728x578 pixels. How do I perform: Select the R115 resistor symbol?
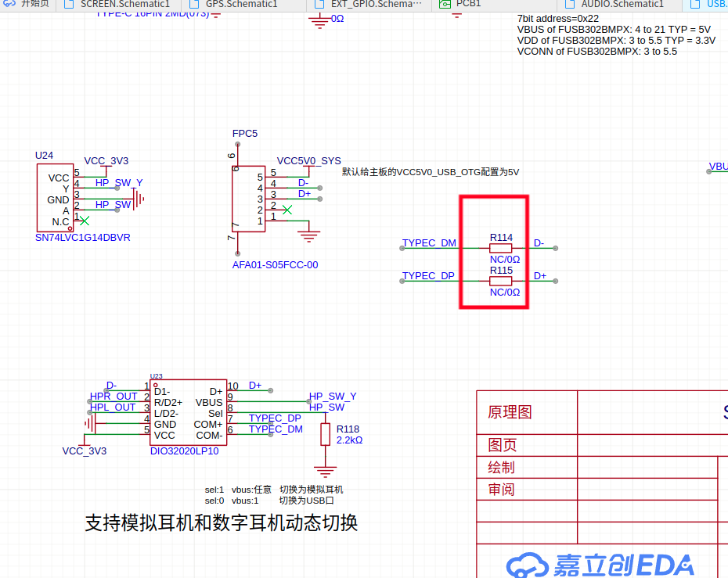pos(500,281)
